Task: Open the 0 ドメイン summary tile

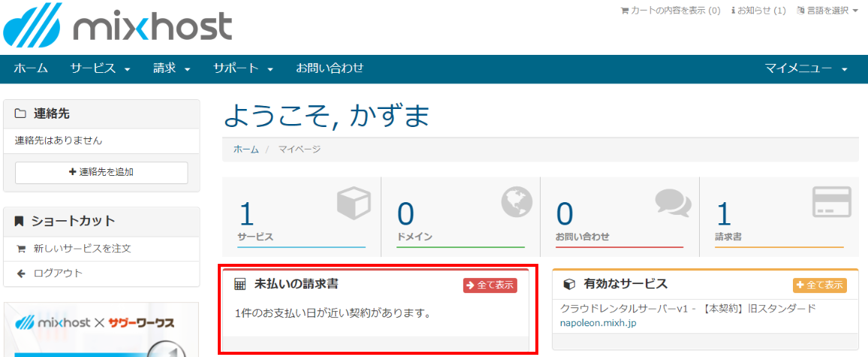Action: tap(460, 218)
